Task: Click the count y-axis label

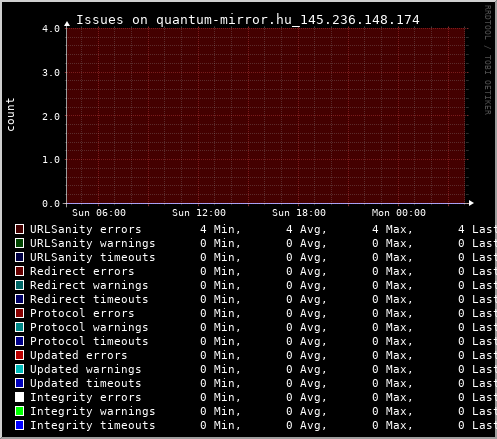Action: click(x=10, y=114)
